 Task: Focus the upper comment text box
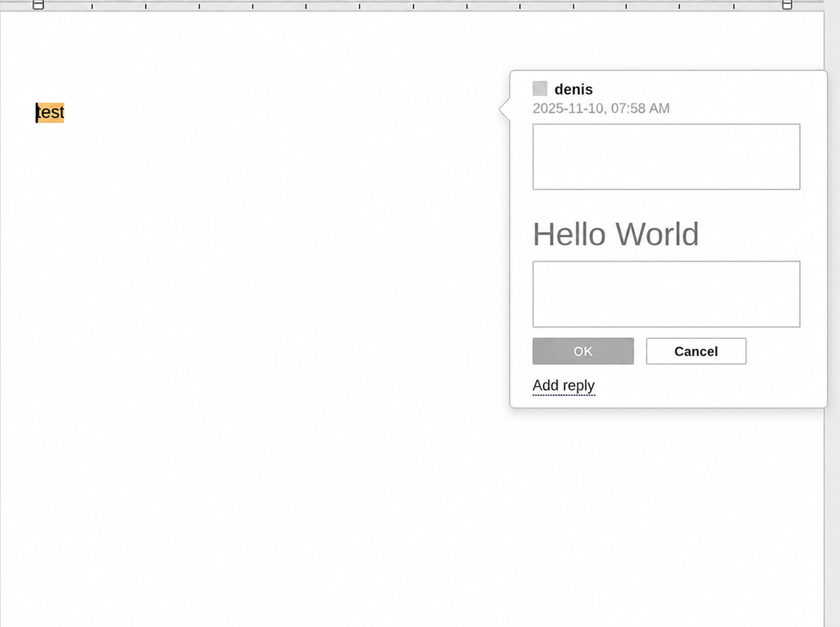(x=666, y=156)
